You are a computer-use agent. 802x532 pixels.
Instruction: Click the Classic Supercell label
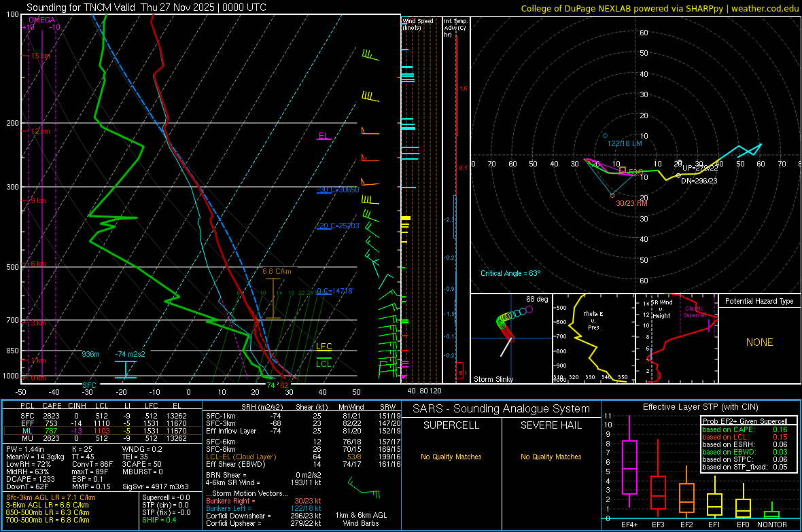pyautogui.click(x=695, y=312)
